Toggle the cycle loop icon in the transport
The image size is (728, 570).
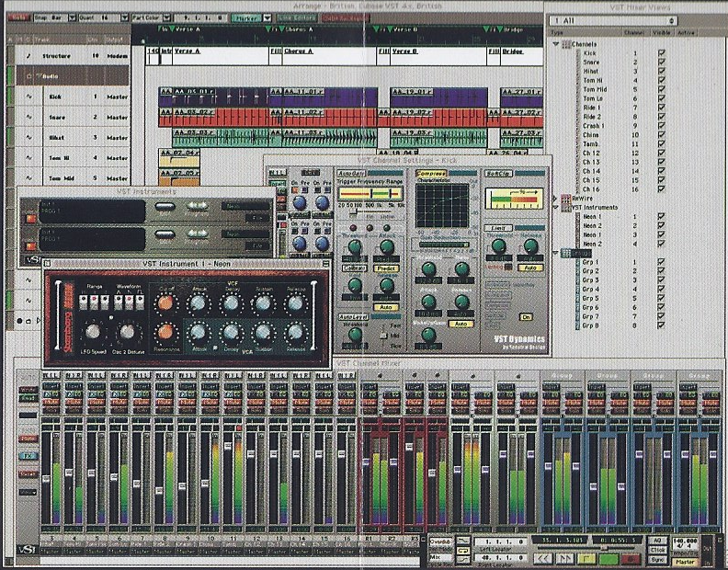463,551
